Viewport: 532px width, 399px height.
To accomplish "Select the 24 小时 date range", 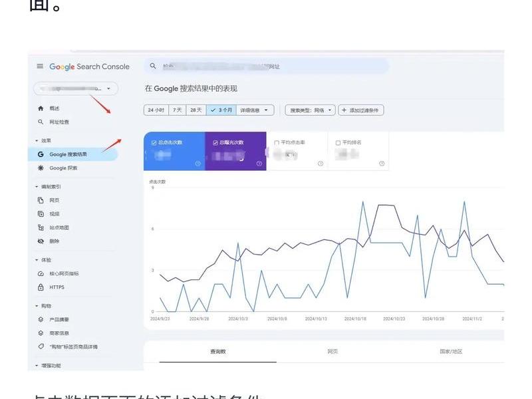I will 156,110.
